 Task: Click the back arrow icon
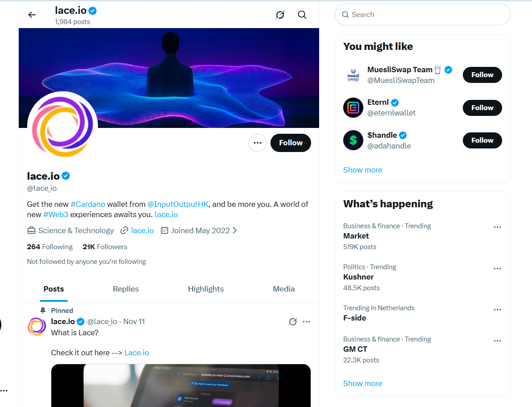coord(32,15)
